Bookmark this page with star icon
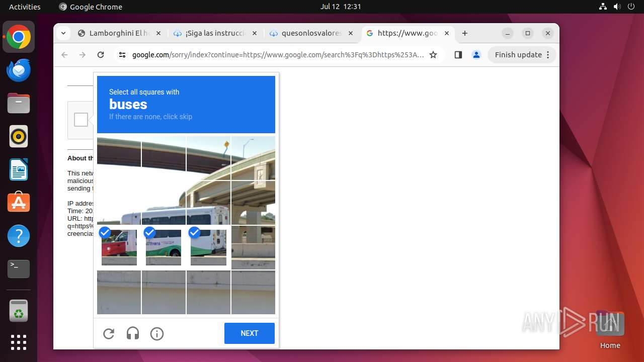The image size is (644, 362). (x=433, y=55)
